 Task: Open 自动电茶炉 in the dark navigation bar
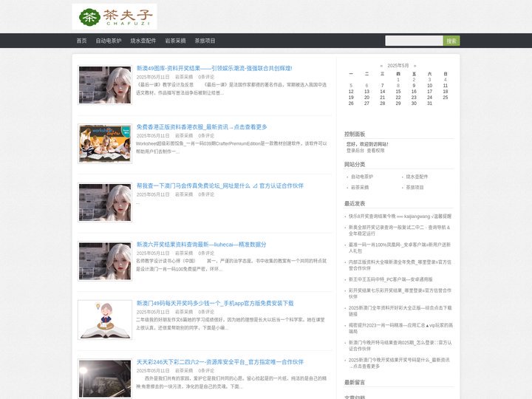click(x=109, y=41)
